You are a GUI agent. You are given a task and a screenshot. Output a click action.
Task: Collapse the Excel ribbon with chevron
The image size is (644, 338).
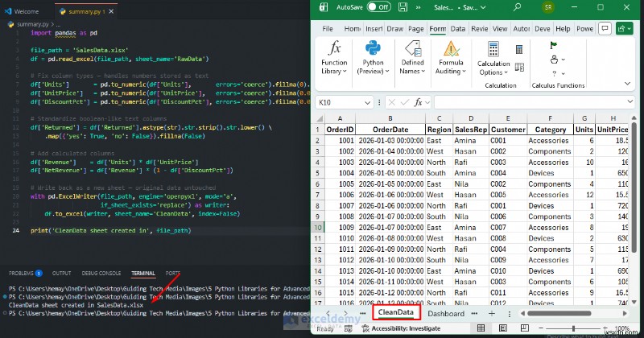coord(627,84)
